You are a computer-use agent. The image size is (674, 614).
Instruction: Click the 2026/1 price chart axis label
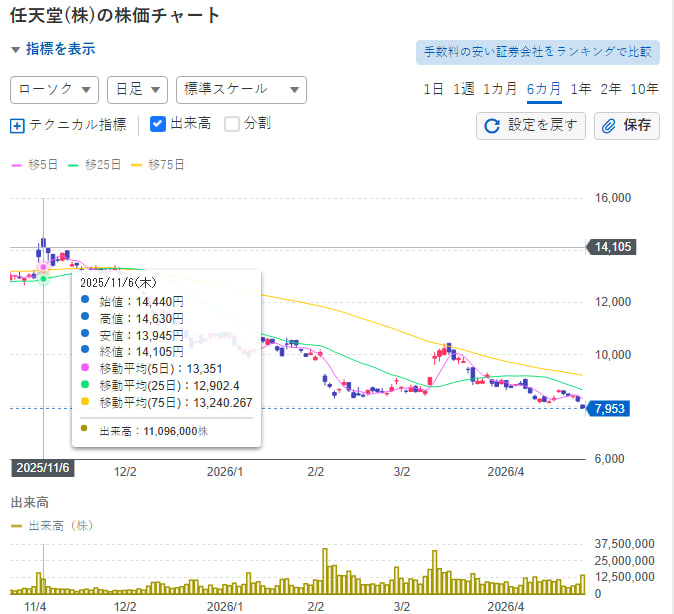tap(225, 472)
